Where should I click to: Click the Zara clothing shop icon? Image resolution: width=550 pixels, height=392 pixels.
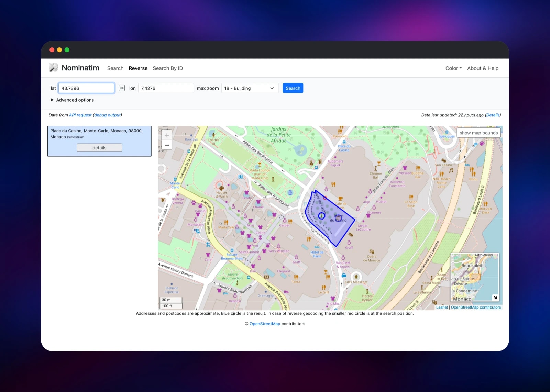(x=208, y=255)
